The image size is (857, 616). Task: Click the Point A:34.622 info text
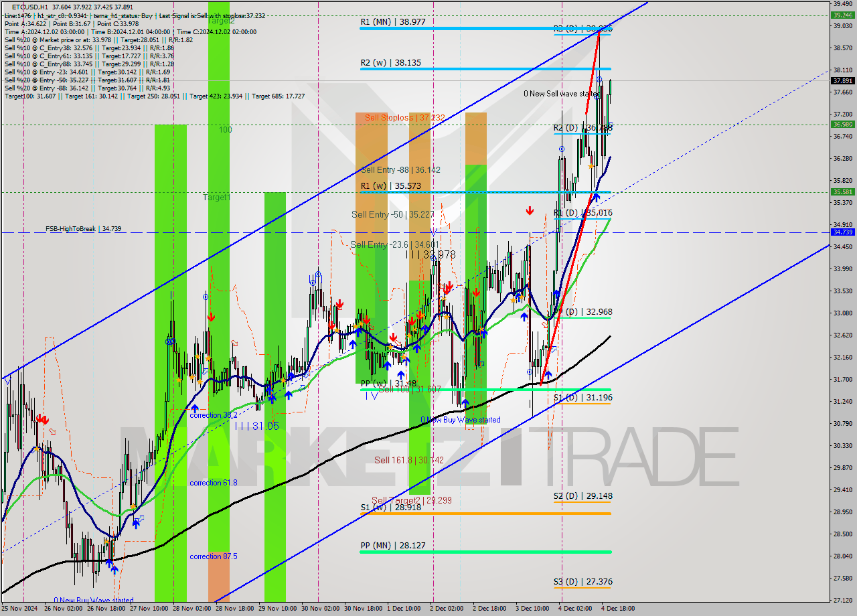pyautogui.click(x=25, y=23)
